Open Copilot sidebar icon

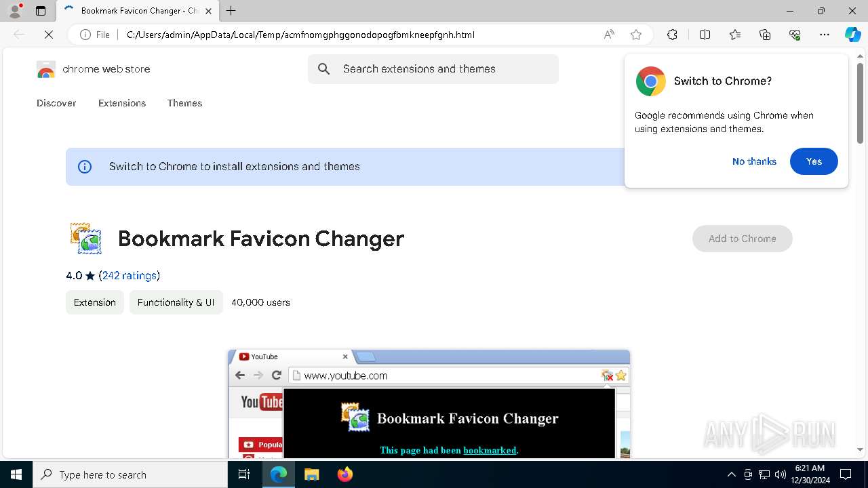click(852, 35)
